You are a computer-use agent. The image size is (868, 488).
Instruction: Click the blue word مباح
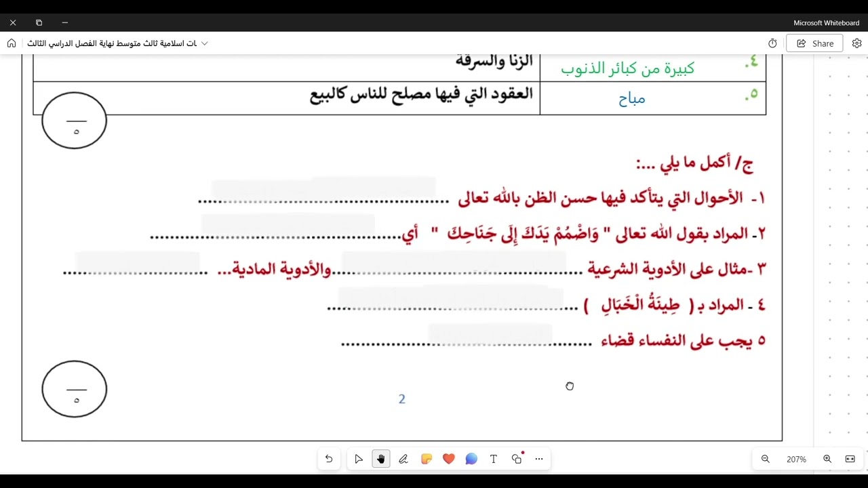(632, 99)
